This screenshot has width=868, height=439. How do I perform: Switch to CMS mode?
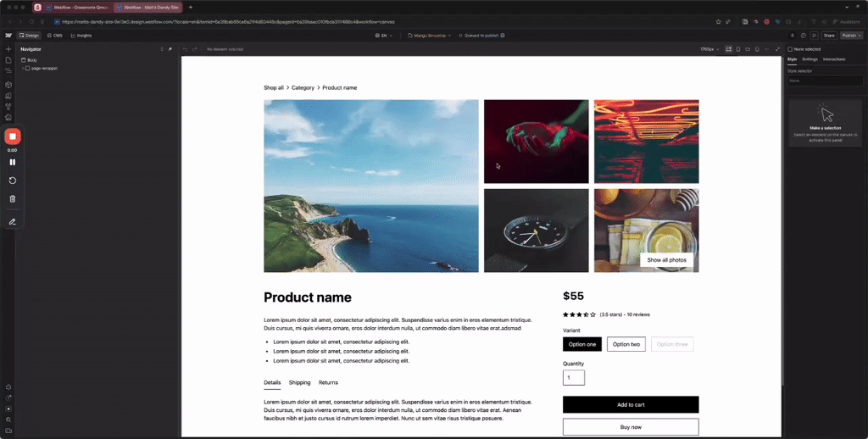(x=54, y=36)
